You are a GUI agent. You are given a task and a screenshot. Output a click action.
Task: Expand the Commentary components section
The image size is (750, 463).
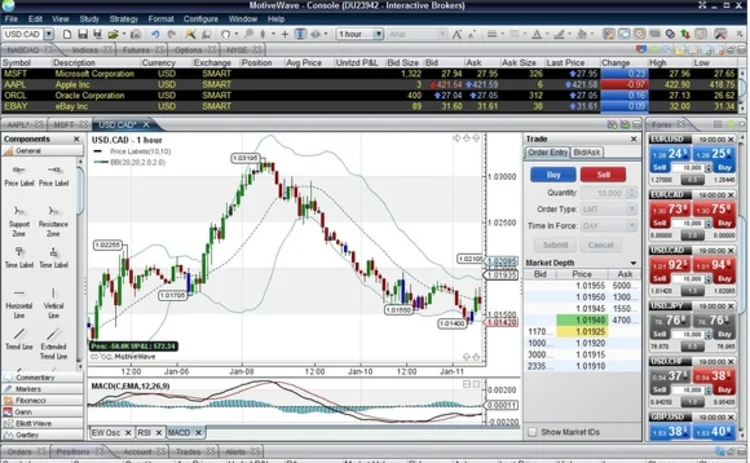tap(42, 378)
